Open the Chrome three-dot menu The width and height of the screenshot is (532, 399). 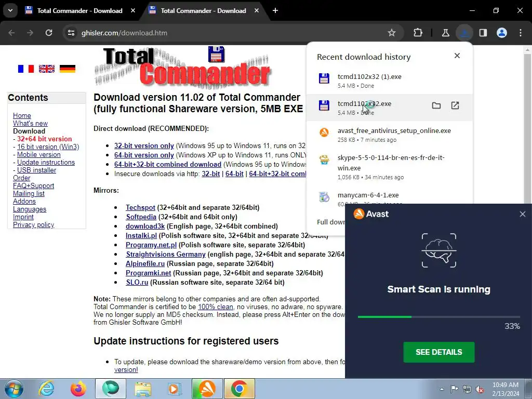(x=521, y=33)
